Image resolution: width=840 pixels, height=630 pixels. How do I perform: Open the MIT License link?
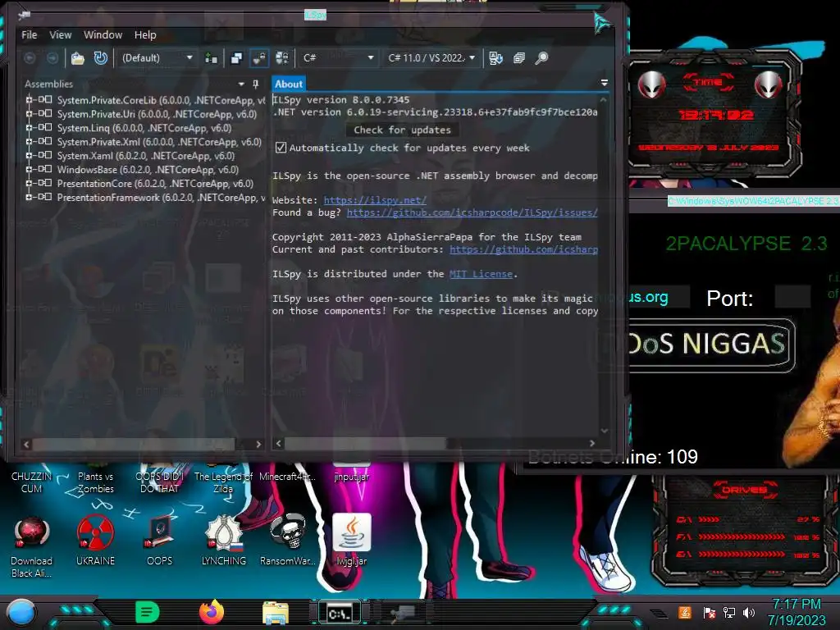(x=481, y=274)
